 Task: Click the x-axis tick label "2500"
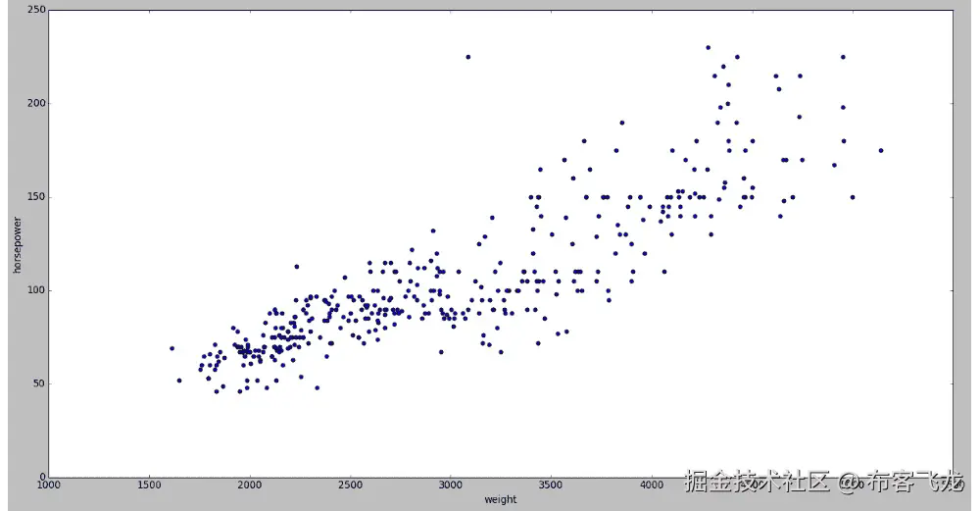[350, 485]
